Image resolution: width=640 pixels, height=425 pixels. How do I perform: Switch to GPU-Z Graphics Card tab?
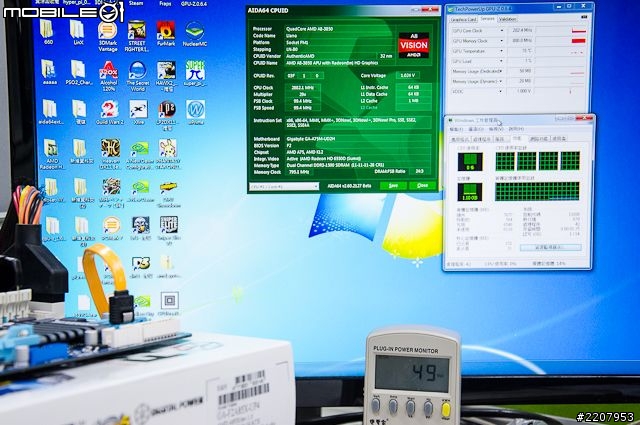tap(464, 19)
